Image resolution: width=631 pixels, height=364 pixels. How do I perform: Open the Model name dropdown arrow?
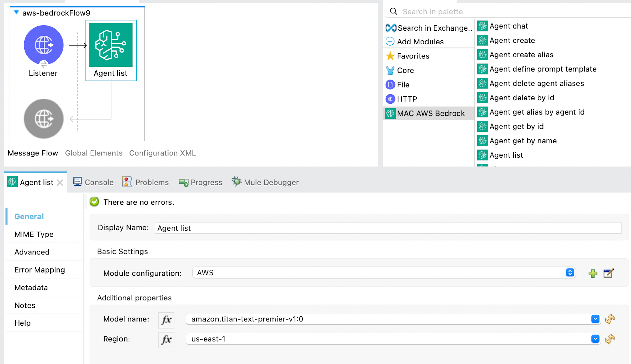click(595, 319)
